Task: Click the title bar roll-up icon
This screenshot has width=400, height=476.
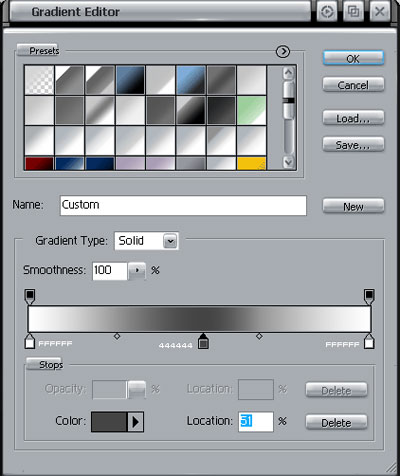Action: click(x=327, y=12)
